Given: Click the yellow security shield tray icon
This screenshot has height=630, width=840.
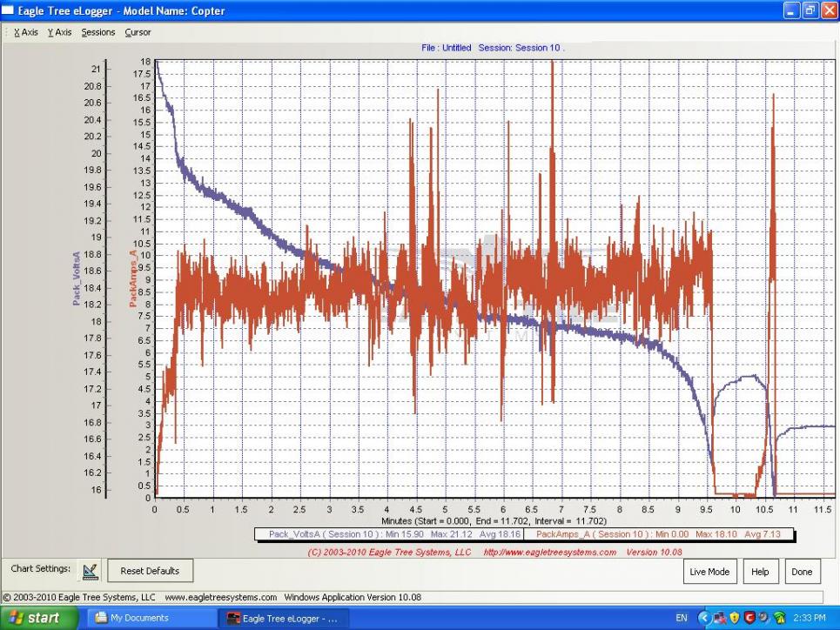Looking at the screenshot, I should click(735, 619).
